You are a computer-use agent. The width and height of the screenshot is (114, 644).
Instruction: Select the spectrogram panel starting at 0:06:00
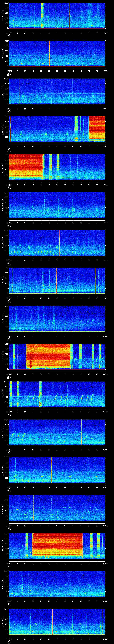57,205
